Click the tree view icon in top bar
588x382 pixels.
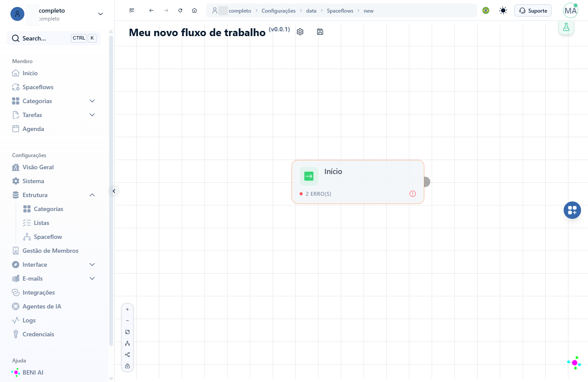tap(132, 10)
